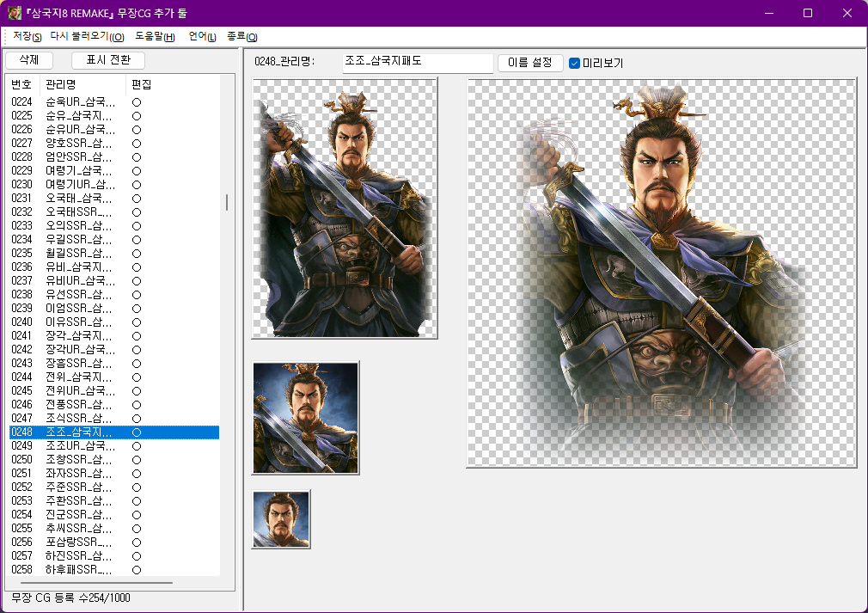Click the edit circle for row 0239
This screenshot has width=868, height=613.
click(x=137, y=309)
